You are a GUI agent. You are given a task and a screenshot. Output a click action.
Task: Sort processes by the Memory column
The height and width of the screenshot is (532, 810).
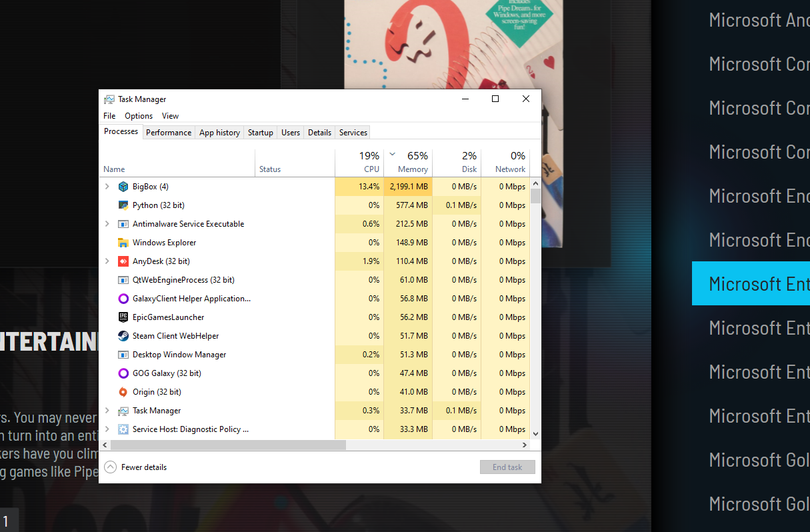tap(408, 163)
